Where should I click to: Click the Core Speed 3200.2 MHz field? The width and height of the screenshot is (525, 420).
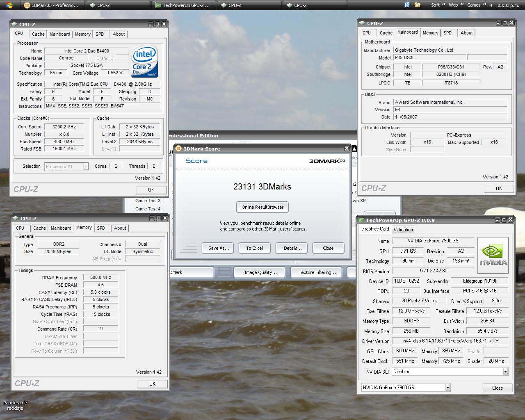64,127
